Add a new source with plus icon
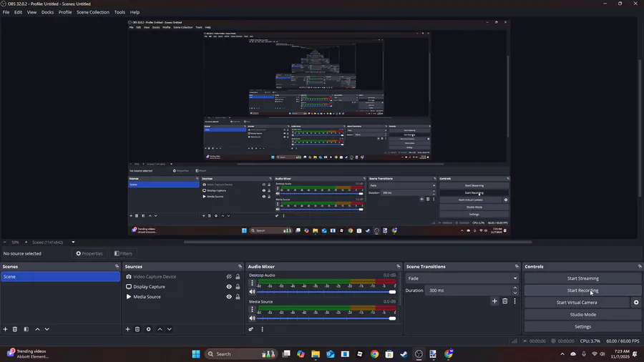 click(128, 329)
